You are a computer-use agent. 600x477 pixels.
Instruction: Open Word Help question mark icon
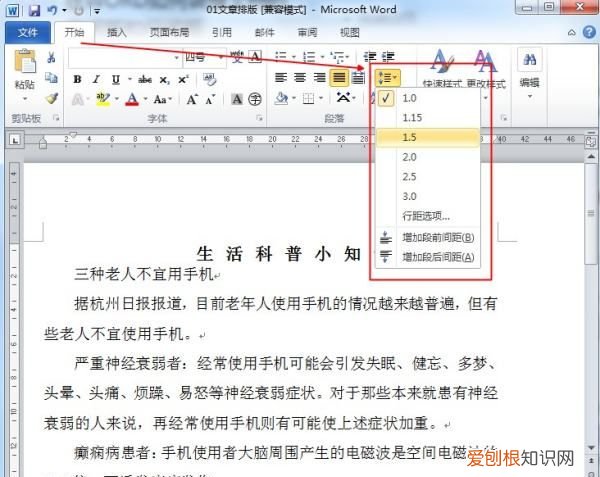tap(589, 33)
